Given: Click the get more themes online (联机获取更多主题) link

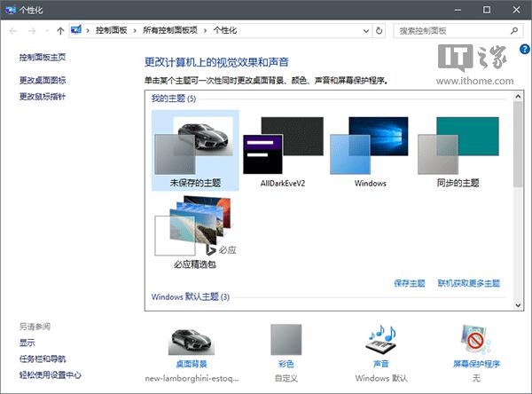Looking at the screenshot, I should (x=468, y=283).
